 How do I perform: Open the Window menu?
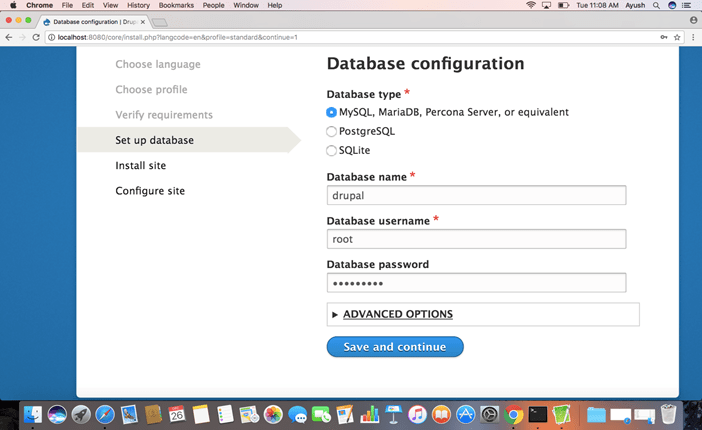[246, 5]
